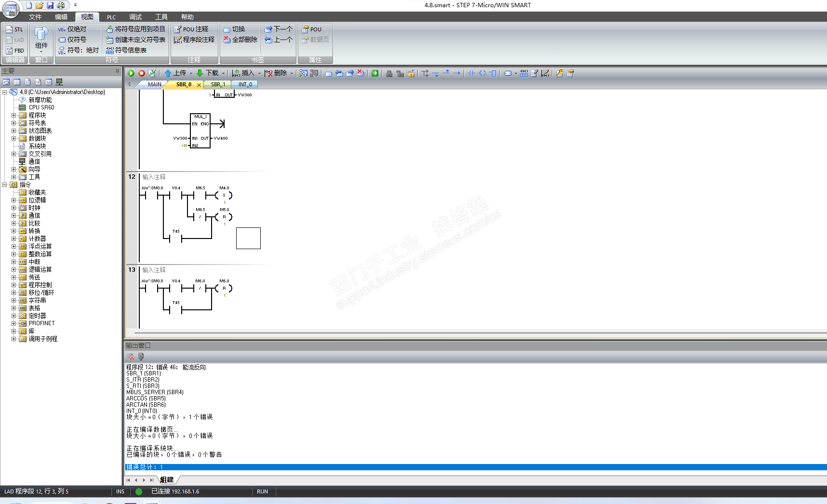
Task: Toggle bookmark with 切换 button
Action: point(234,29)
